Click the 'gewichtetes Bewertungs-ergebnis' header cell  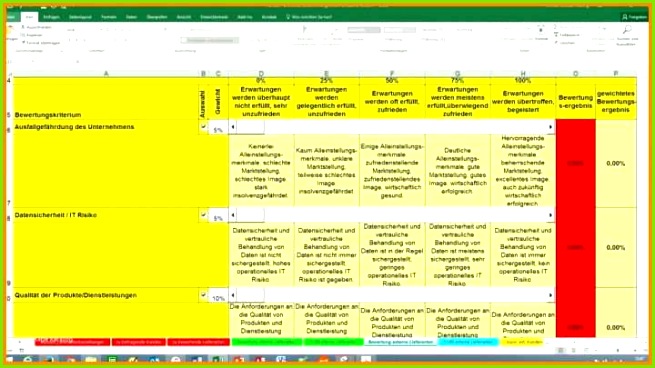pyautogui.click(x=616, y=102)
